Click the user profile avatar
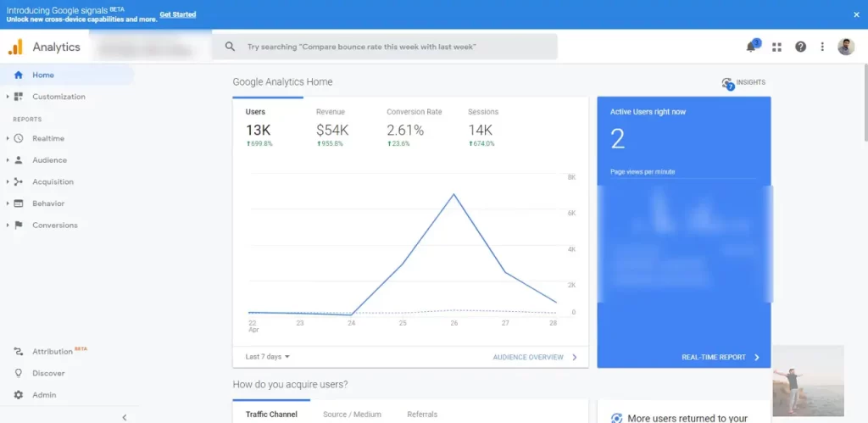 click(846, 47)
